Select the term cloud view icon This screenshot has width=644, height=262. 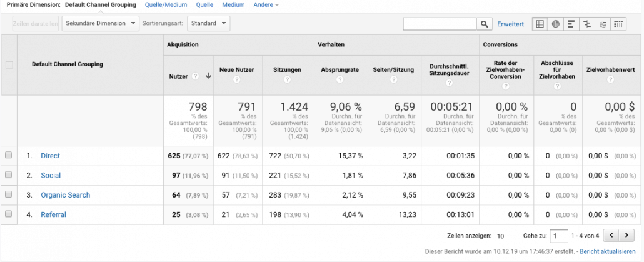coord(603,24)
